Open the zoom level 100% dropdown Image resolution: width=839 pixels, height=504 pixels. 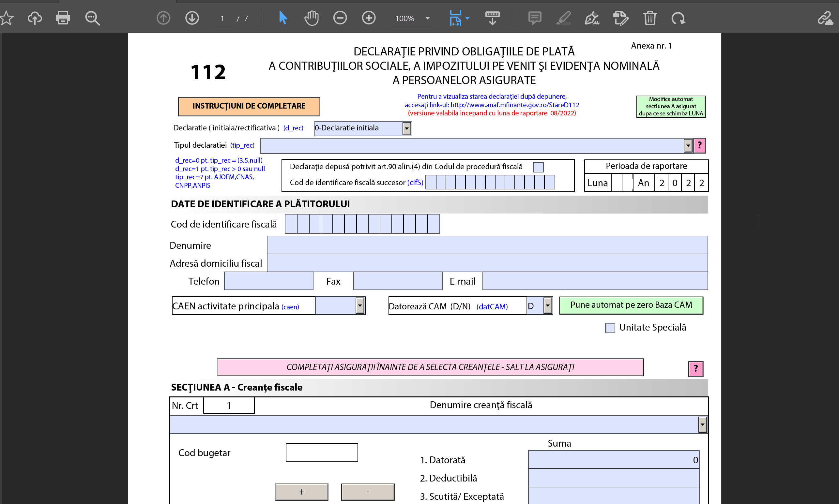(427, 18)
